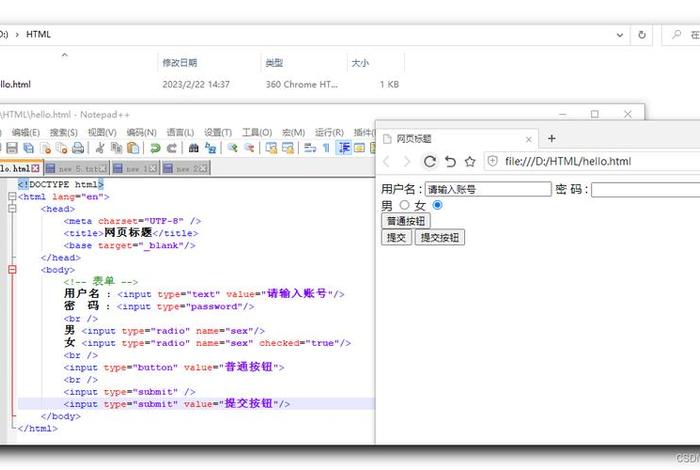Open the 设置(T) menu
The width and height of the screenshot is (700, 470).
(x=218, y=133)
